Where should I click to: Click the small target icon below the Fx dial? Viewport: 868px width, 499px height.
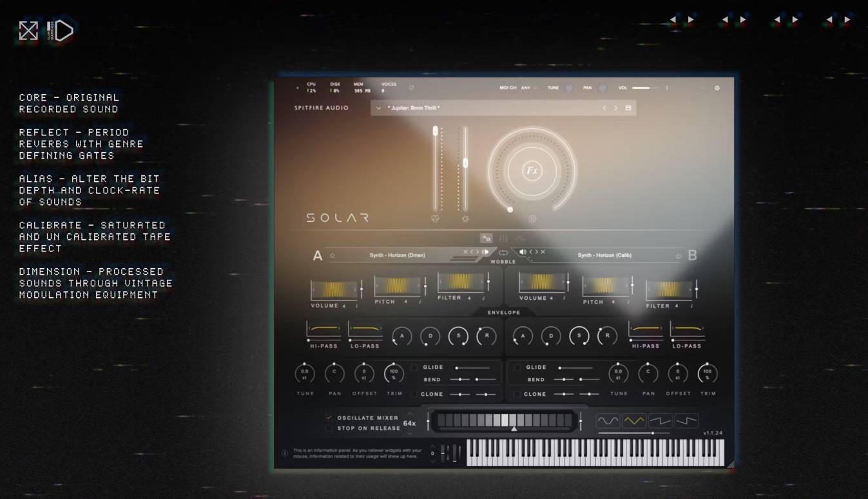click(x=532, y=219)
